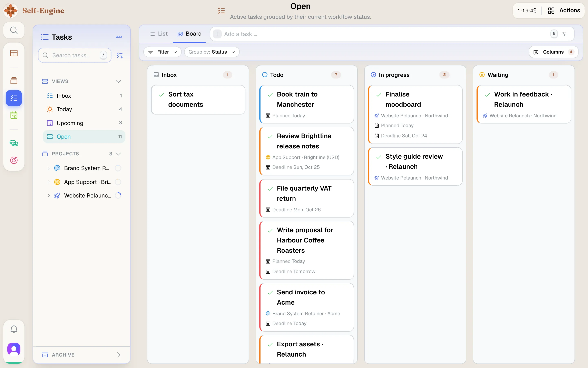Open the calendar icon in left rail
The height and width of the screenshot is (368, 588).
[x=14, y=115]
